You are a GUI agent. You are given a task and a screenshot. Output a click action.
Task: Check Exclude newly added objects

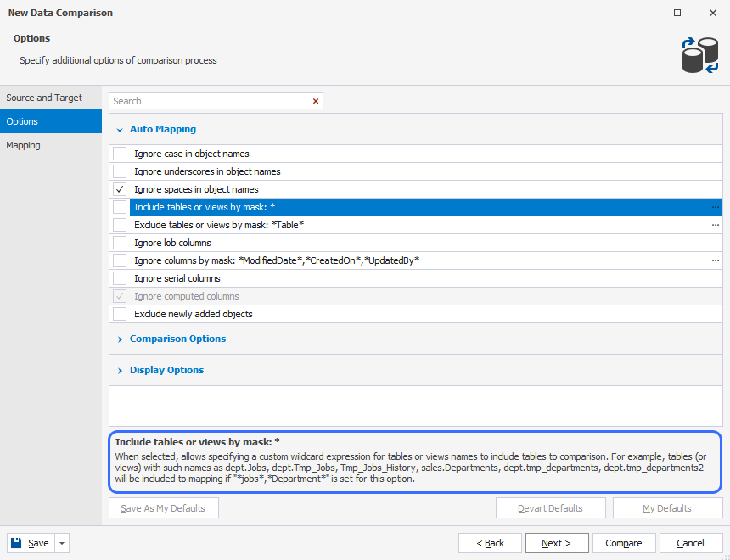click(x=119, y=314)
